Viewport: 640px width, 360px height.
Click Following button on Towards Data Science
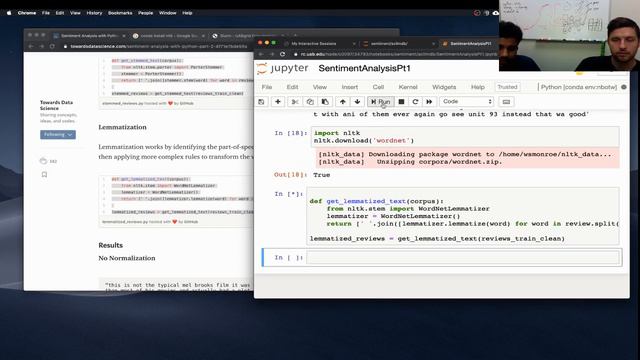(x=58, y=135)
